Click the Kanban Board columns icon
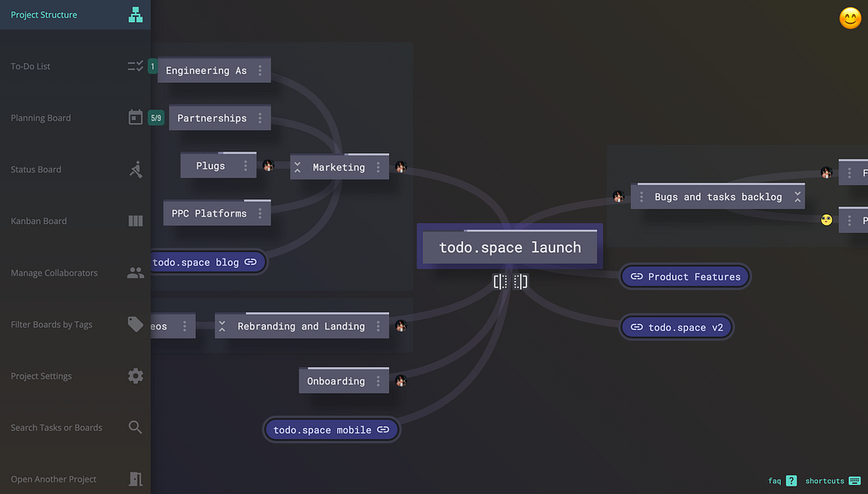The image size is (868, 494). (x=136, y=221)
